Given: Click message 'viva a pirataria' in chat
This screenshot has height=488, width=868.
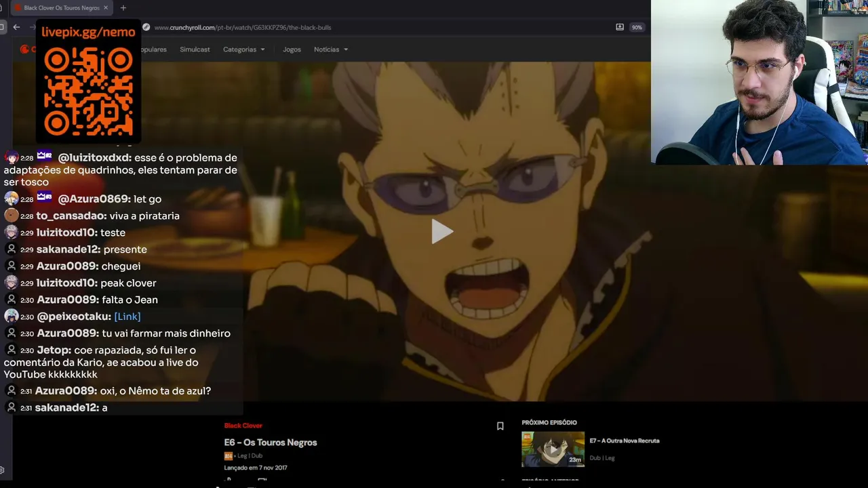Looking at the screenshot, I should pos(144,216).
